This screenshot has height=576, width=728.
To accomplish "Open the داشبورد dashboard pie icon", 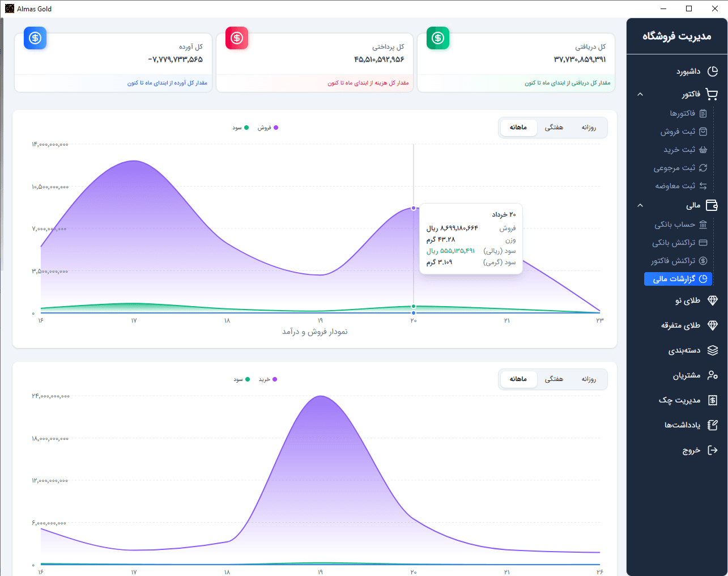I will pyautogui.click(x=713, y=71).
